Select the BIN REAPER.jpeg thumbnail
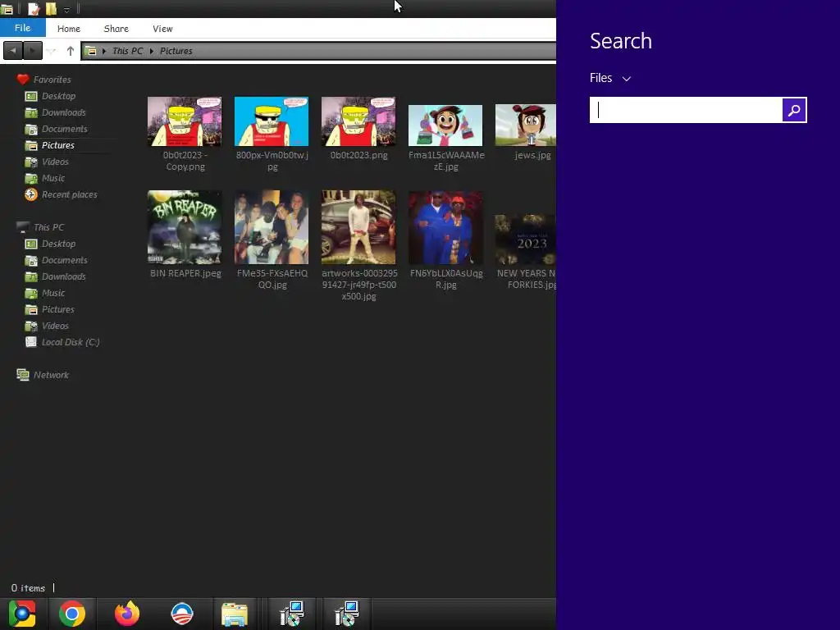Screen dimensions: 840x630 coord(185,227)
